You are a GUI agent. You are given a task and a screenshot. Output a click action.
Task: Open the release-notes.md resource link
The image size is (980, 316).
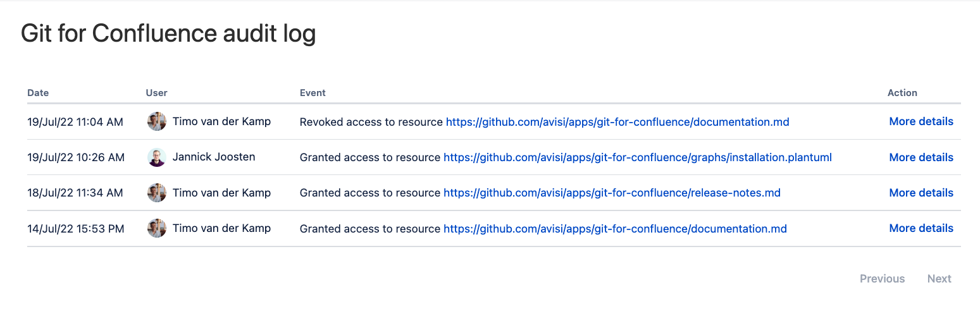[x=612, y=193]
